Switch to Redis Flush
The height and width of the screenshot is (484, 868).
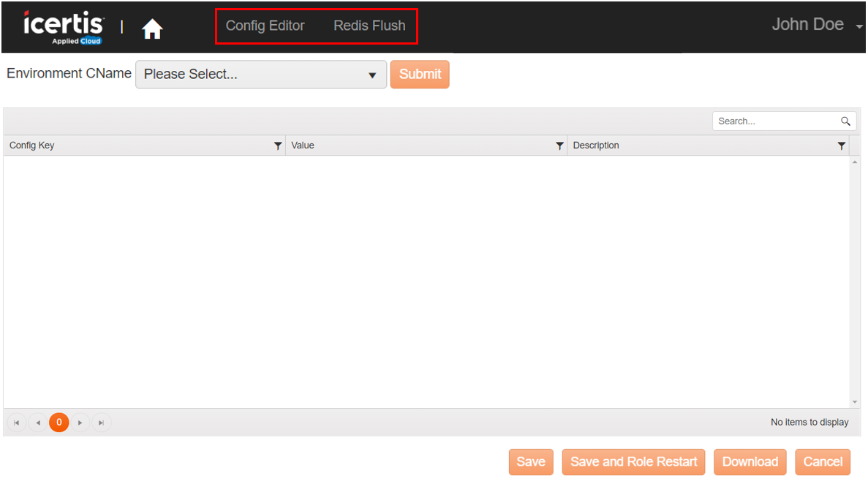(x=369, y=26)
